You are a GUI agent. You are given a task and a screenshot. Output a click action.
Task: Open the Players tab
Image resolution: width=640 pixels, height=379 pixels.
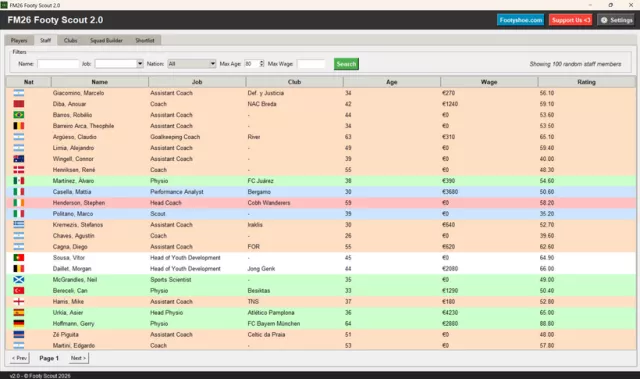point(19,40)
